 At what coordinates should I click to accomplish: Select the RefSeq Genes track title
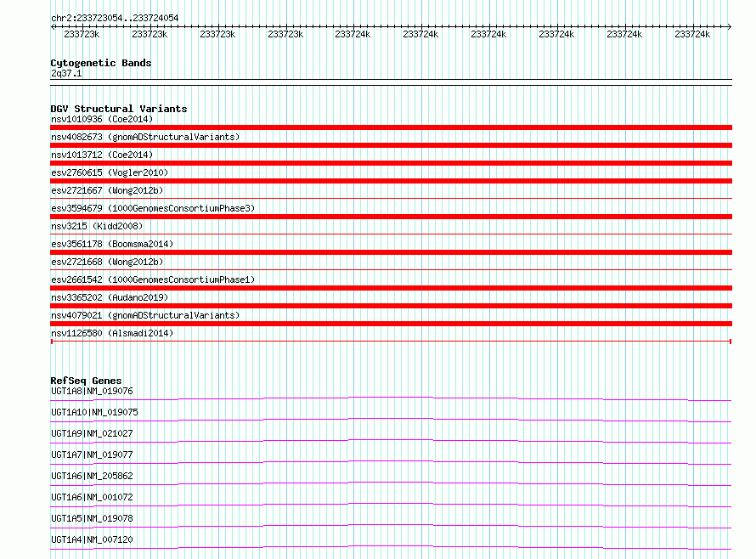(x=86, y=381)
